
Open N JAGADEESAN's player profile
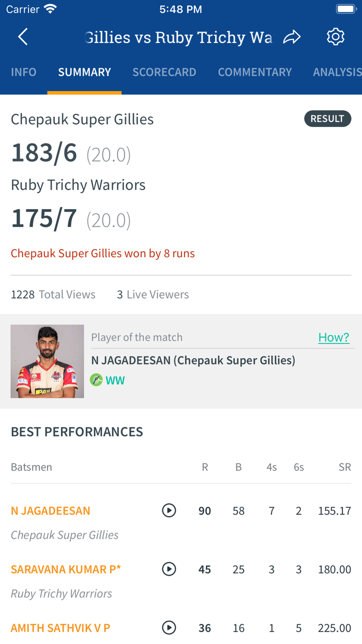[50, 510]
